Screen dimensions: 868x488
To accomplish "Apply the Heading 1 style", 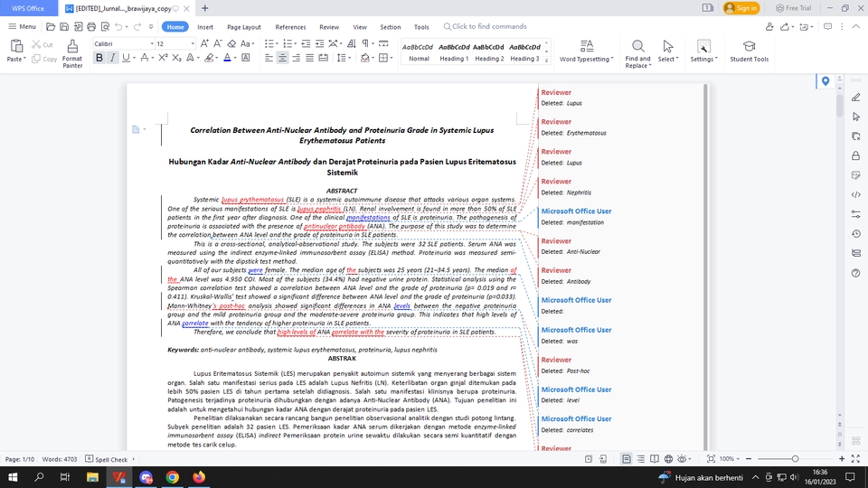I will (x=454, y=52).
